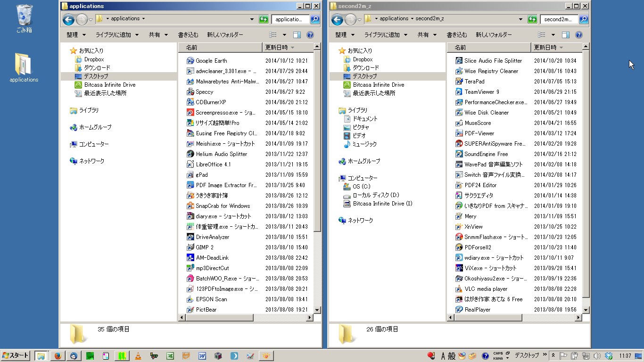Select Dropbox in applications navigation pane
The height and width of the screenshot is (362, 644).
pos(90,59)
